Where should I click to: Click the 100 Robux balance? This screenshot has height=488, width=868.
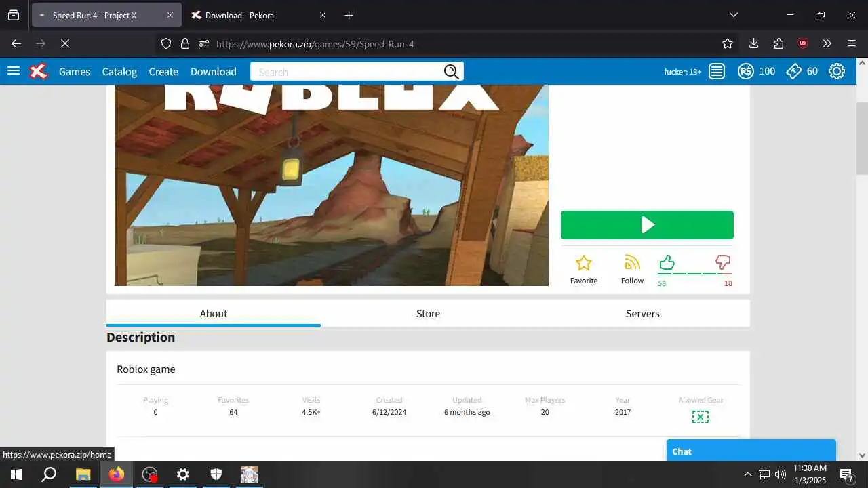point(767,71)
